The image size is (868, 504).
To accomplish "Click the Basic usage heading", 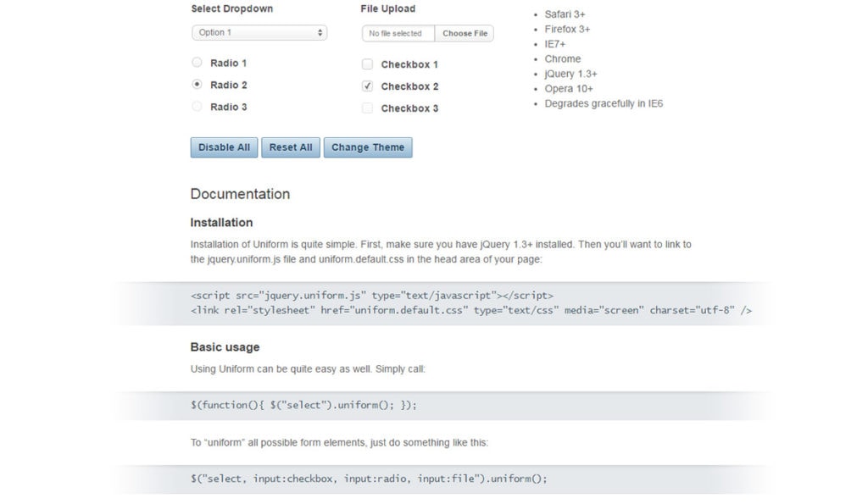I will click(x=225, y=346).
